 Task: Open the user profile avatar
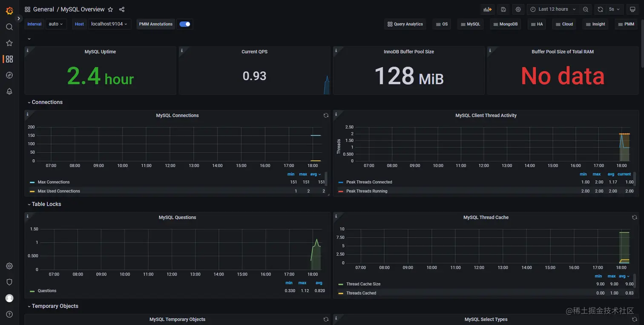point(9,298)
